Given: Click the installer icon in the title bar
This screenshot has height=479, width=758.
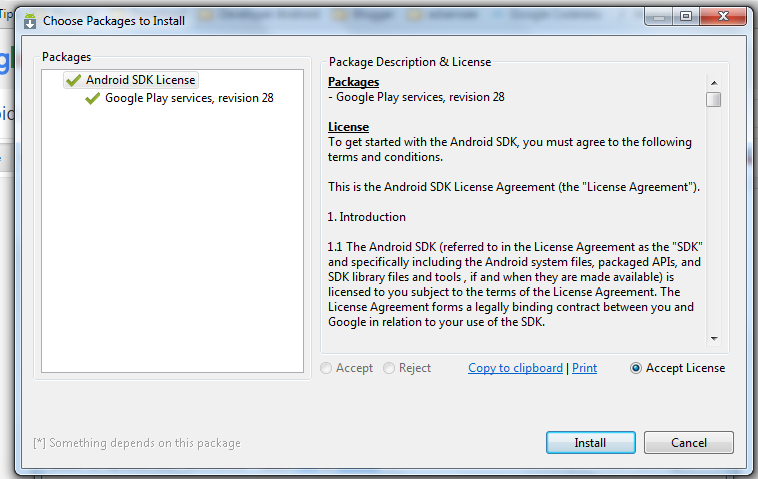Looking at the screenshot, I should point(30,20).
